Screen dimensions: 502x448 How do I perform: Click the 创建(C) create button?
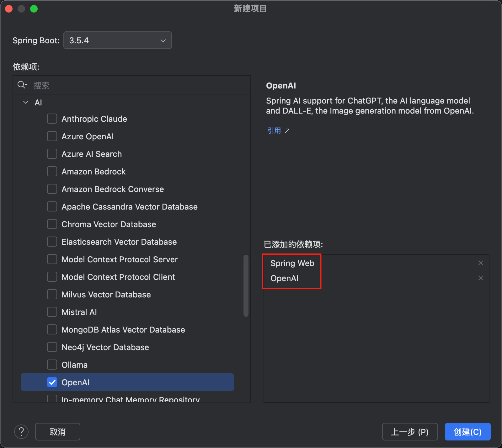467,432
